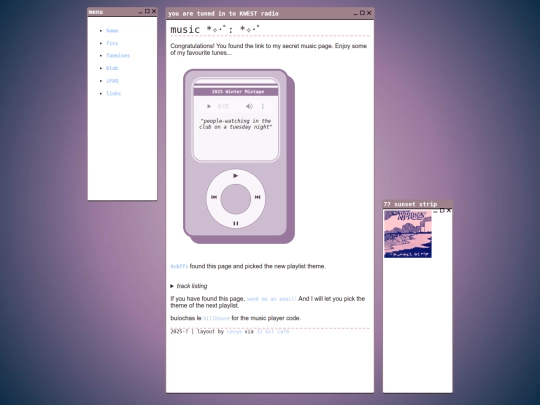
Task: Open the fanmixes menu link
Action: pos(118,55)
